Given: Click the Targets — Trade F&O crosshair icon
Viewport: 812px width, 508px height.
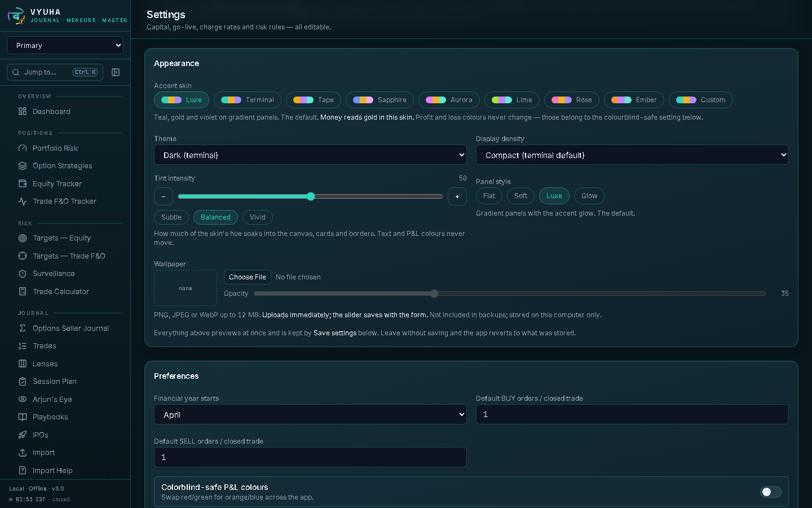Looking at the screenshot, I should [x=23, y=256].
